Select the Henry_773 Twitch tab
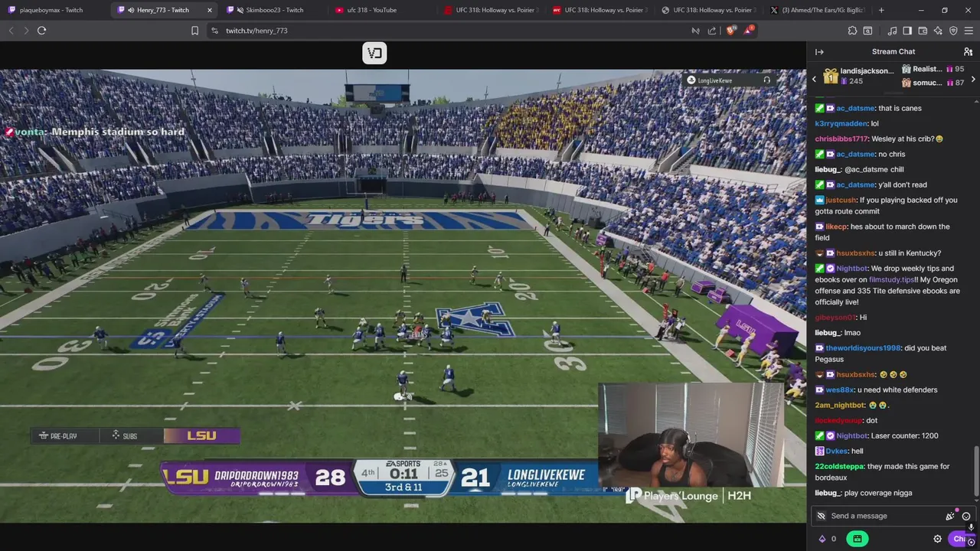This screenshot has width=980, height=551. (x=163, y=10)
